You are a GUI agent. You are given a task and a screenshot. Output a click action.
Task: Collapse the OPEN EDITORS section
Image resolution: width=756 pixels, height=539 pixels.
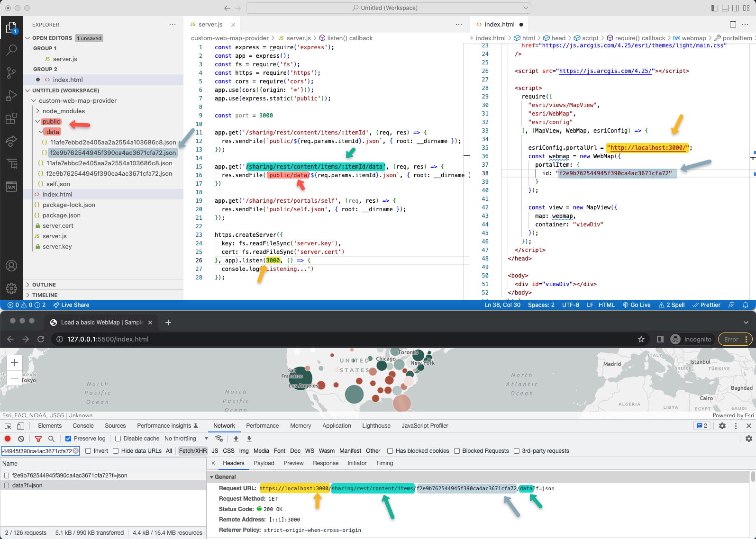[x=28, y=38]
